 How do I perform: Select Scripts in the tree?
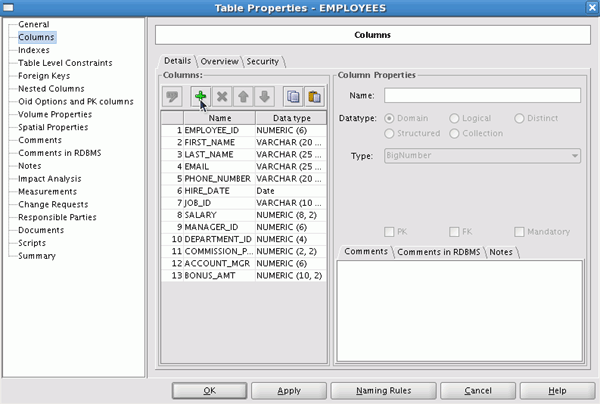(x=32, y=243)
